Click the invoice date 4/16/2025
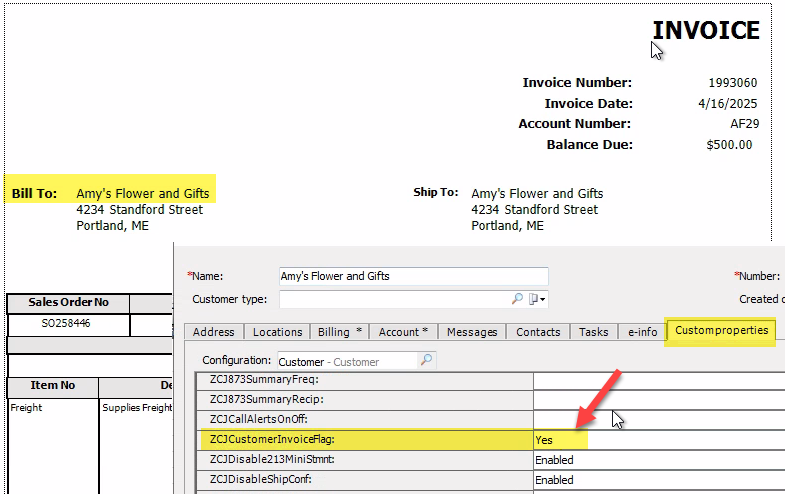This screenshot has height=494, width=785. click(727, 104)
